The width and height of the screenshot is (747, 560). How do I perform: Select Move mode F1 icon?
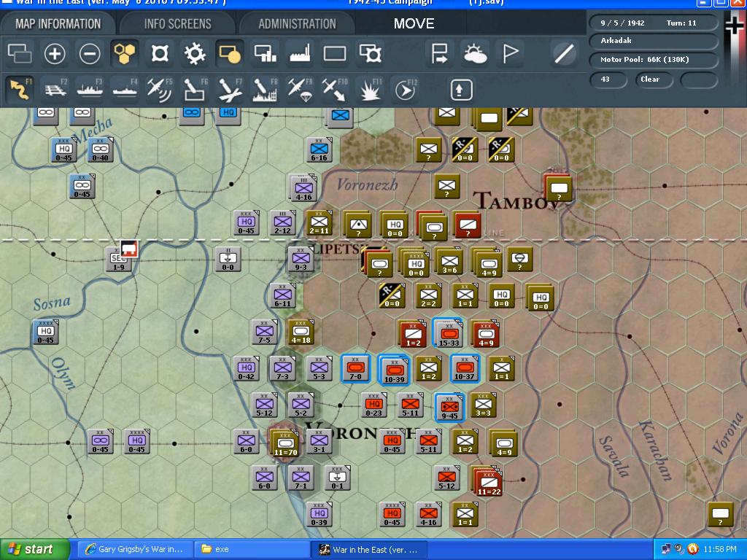(20, 90)
